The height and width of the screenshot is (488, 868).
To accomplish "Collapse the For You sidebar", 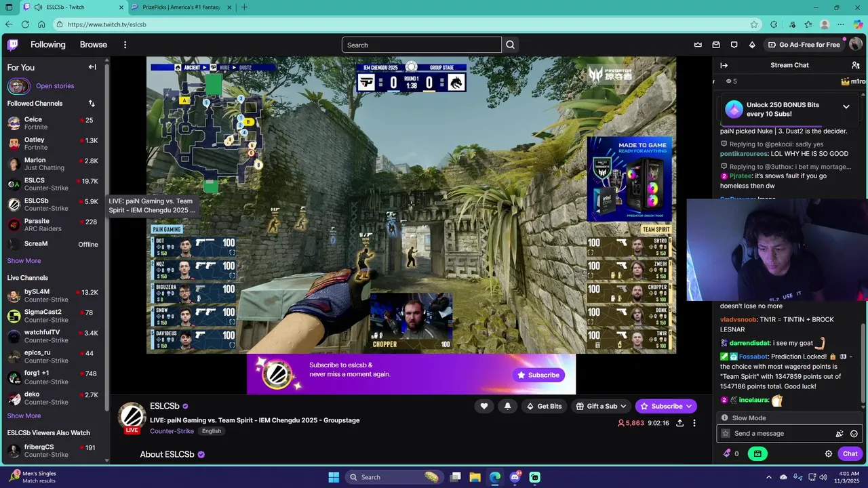I will click(92, 67).
